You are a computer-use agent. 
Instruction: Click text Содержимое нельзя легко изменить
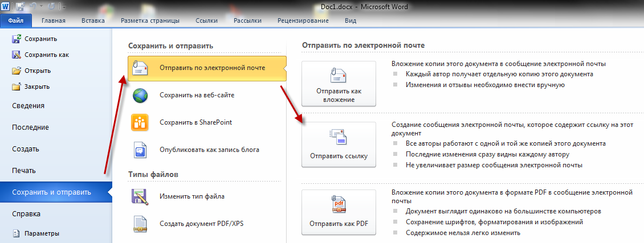463,233
